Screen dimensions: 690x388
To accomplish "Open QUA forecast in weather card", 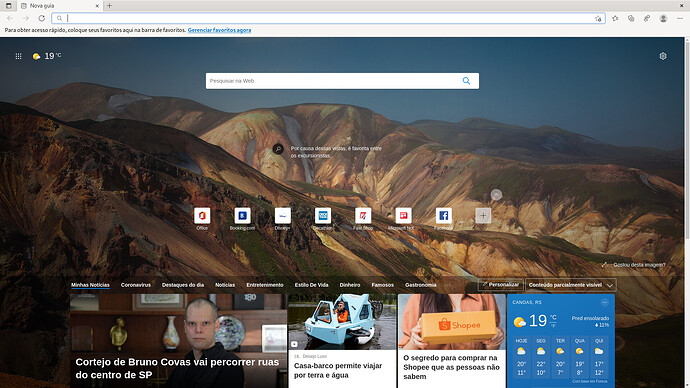I will (580, 357).
